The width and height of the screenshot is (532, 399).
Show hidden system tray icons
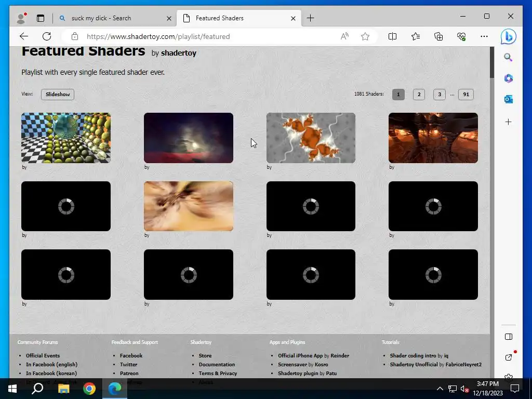[440, 389]
